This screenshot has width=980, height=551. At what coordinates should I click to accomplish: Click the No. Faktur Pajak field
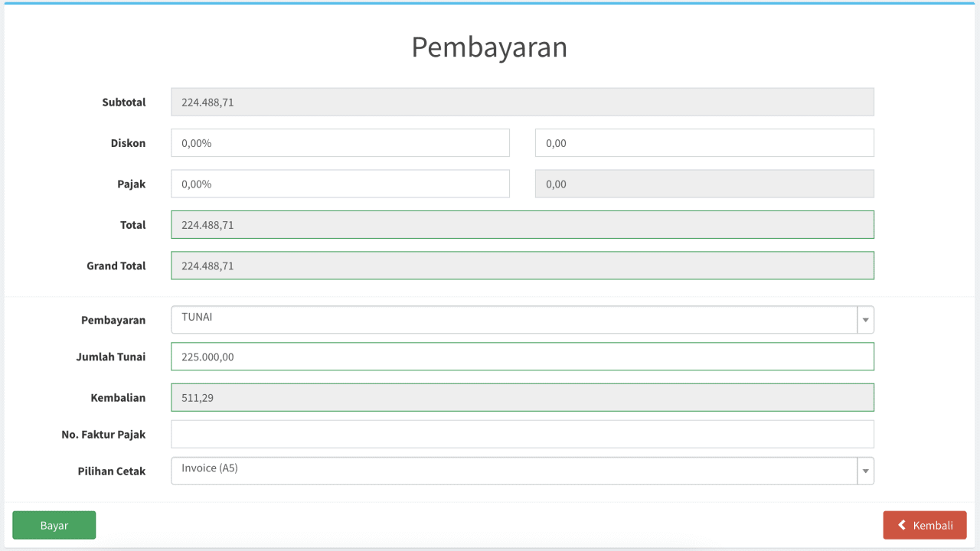(x=522, y=434)
